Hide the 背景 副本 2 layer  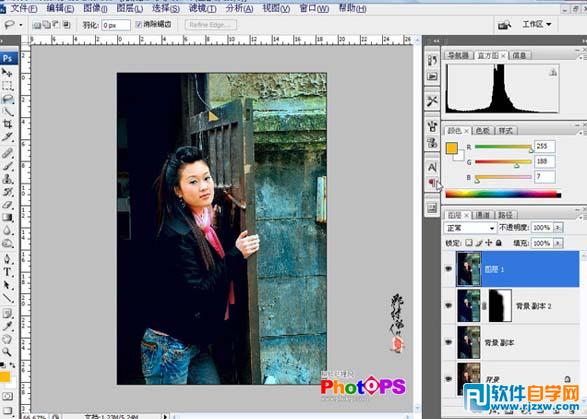[x=448, y=305]
